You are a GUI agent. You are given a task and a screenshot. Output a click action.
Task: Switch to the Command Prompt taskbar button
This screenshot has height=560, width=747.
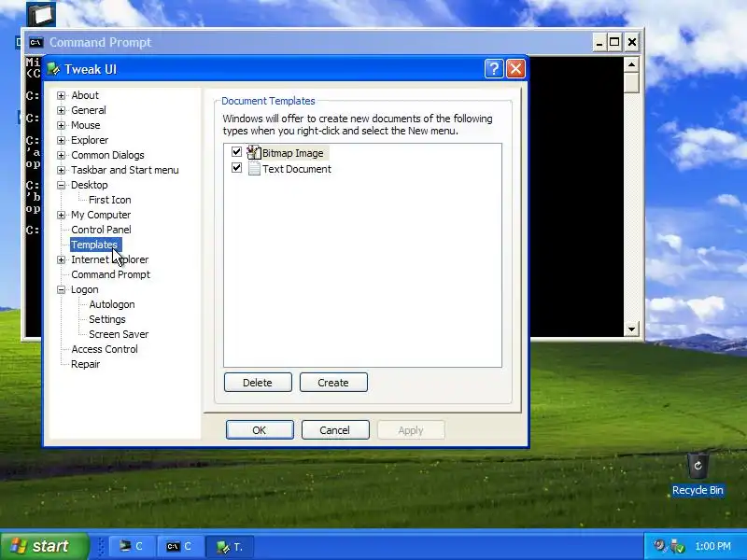180,546
